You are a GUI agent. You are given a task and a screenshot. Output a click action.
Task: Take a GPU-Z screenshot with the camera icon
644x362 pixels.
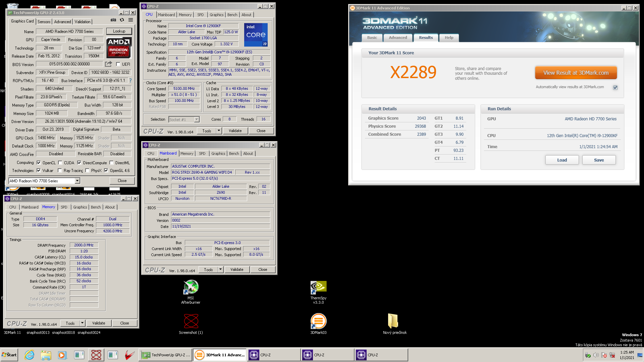[113, 20]
